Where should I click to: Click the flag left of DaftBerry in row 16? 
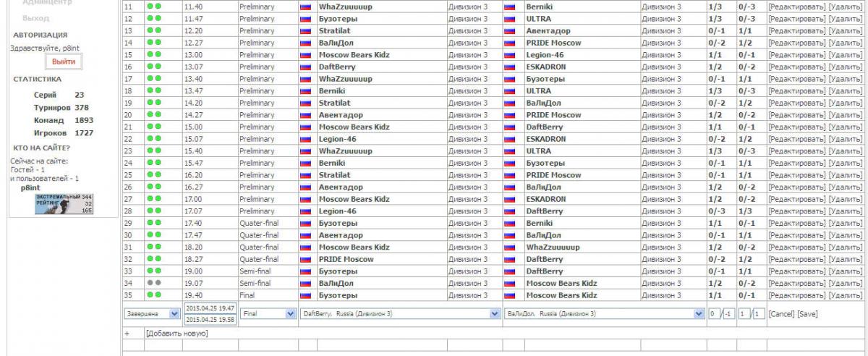[305, 67]
